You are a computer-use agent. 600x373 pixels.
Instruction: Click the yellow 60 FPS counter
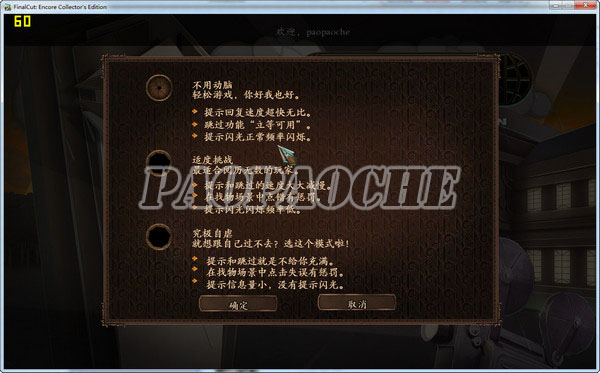tap(22, 21)
